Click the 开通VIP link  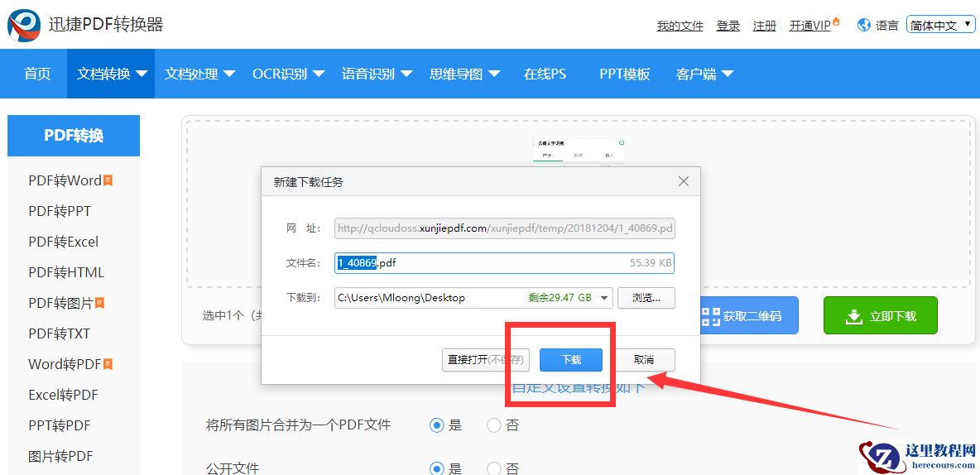point(810,26)
